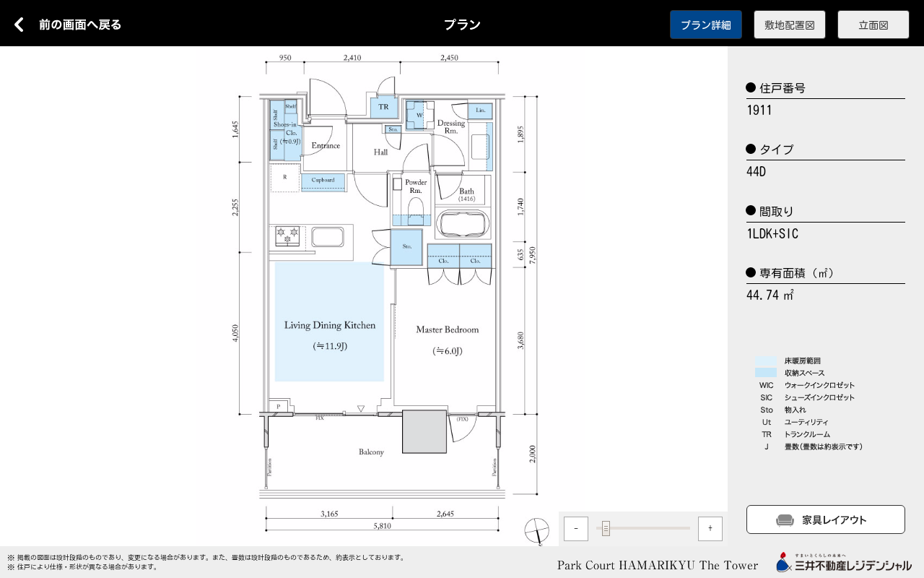This screenshot has height=578, width=924.
Task: Click the zoom slider handle
Action: pyautogui.click(x=606, y=529)
